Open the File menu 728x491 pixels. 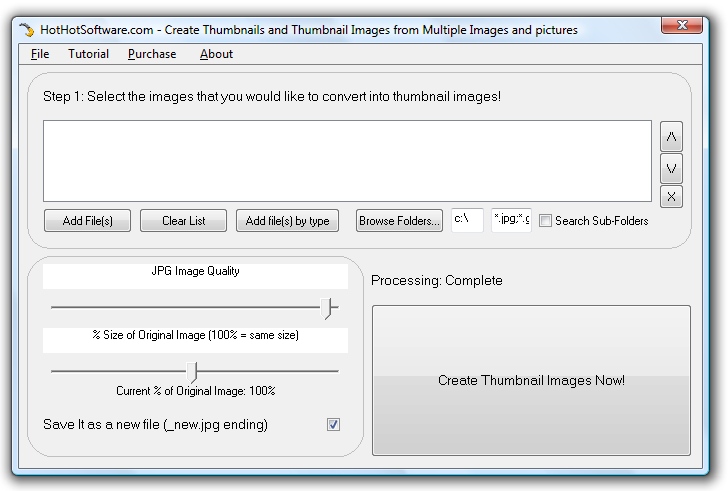(40, 54)
